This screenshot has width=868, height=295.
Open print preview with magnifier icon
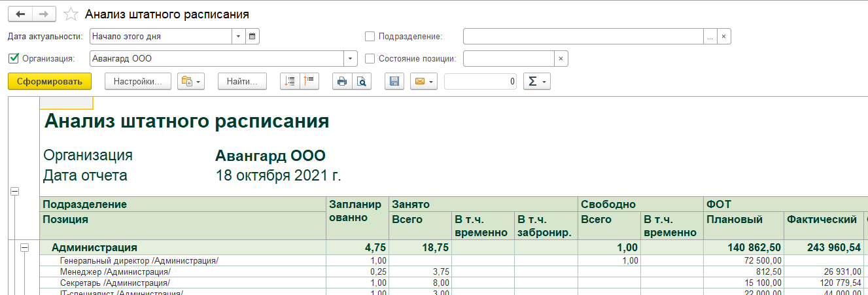pos(361,82)
